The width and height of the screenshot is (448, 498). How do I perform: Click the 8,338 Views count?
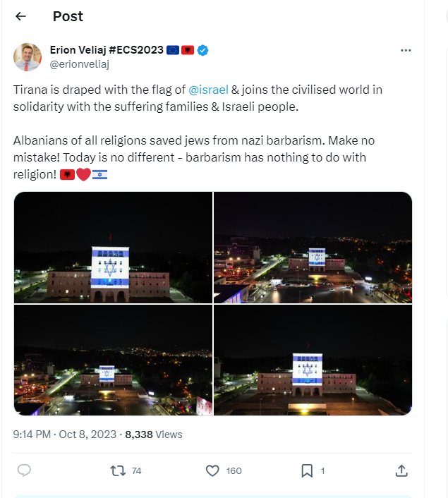point(153,435)
